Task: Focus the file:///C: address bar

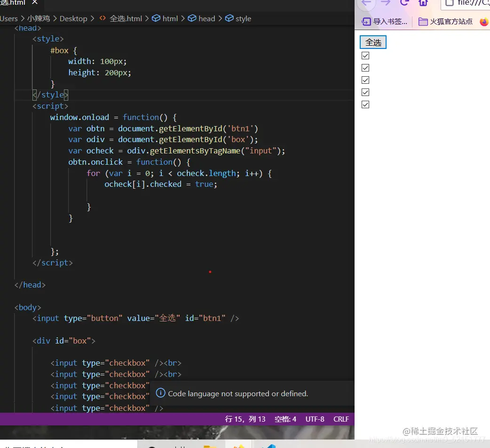Action: [466, 3]
